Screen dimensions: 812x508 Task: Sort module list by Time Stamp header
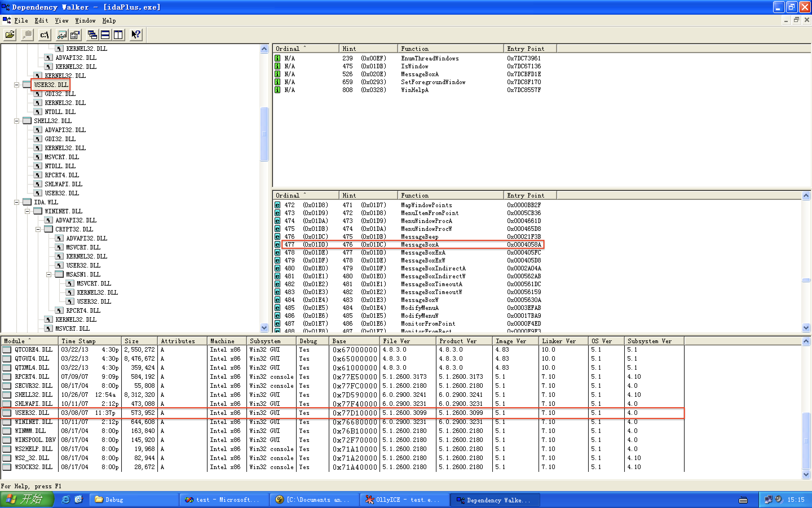click(x=90, y=341)
